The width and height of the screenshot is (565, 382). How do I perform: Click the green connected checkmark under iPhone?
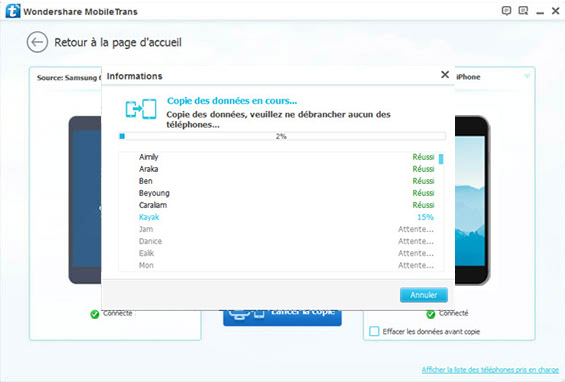(431, 314)
